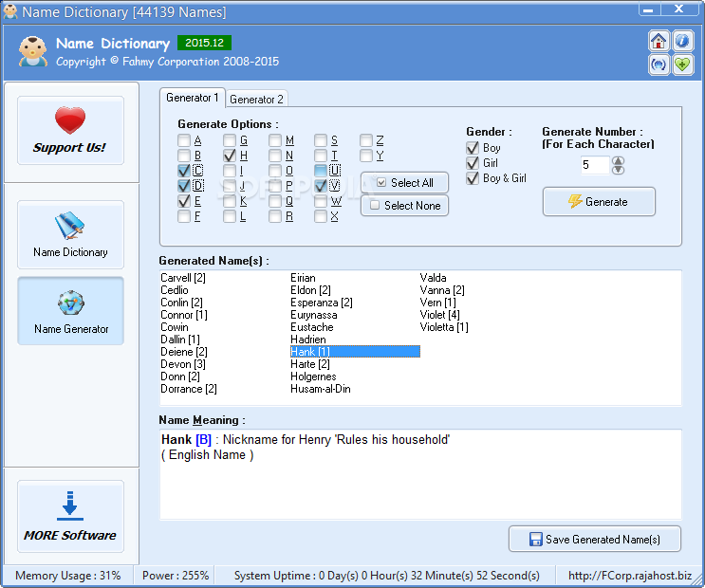The height and width of the screenshot is (588, 705).
Task: Uncheck the letter H checkbox
Action: [230, 156]
